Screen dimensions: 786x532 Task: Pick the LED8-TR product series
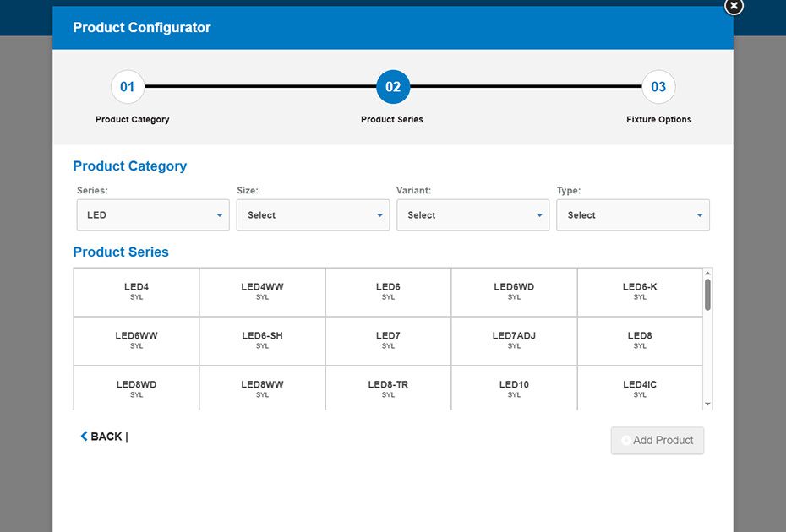tap(388, 389)
